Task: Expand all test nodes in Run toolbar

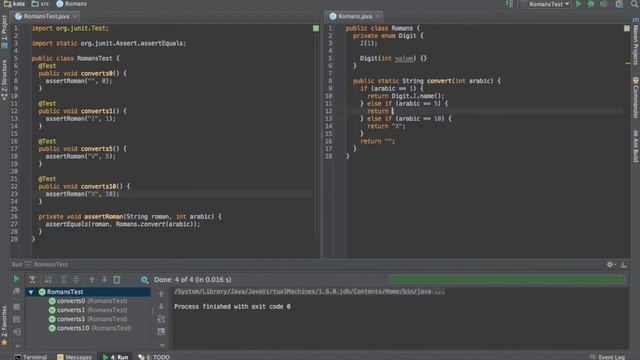Action: (63, 280)
